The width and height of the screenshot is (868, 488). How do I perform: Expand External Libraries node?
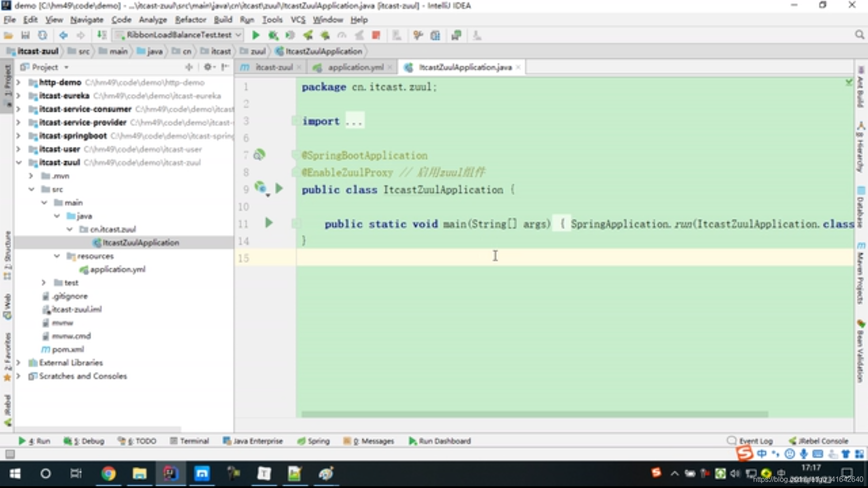click(18, 362)
